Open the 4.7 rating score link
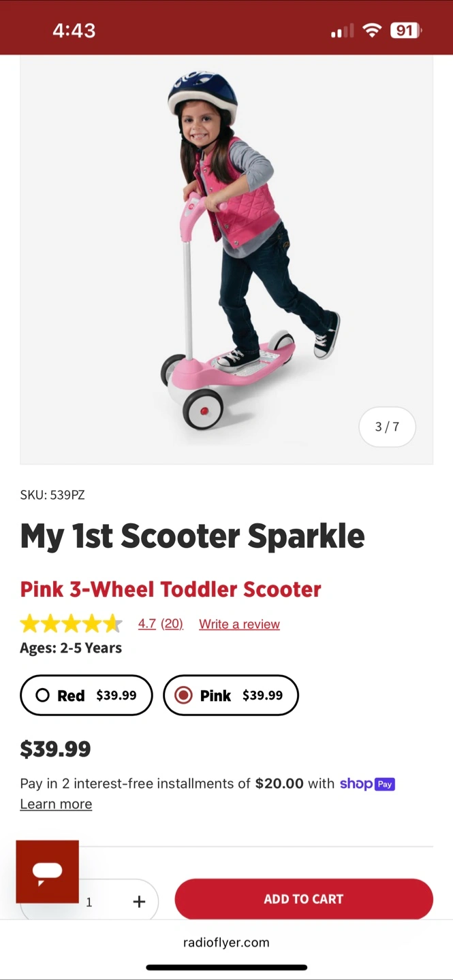453x980 pixels. point(146,624)
